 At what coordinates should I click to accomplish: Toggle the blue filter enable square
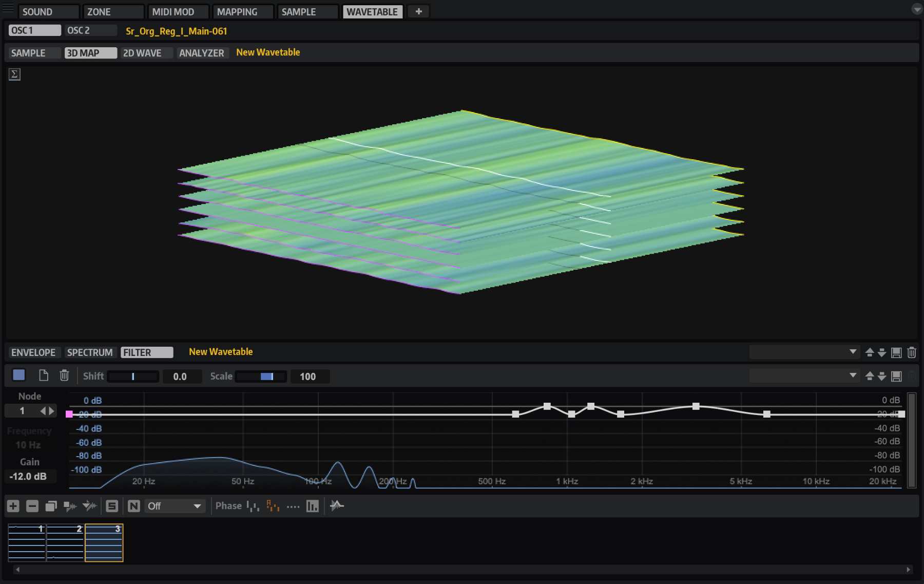click(x=19, y=375)
